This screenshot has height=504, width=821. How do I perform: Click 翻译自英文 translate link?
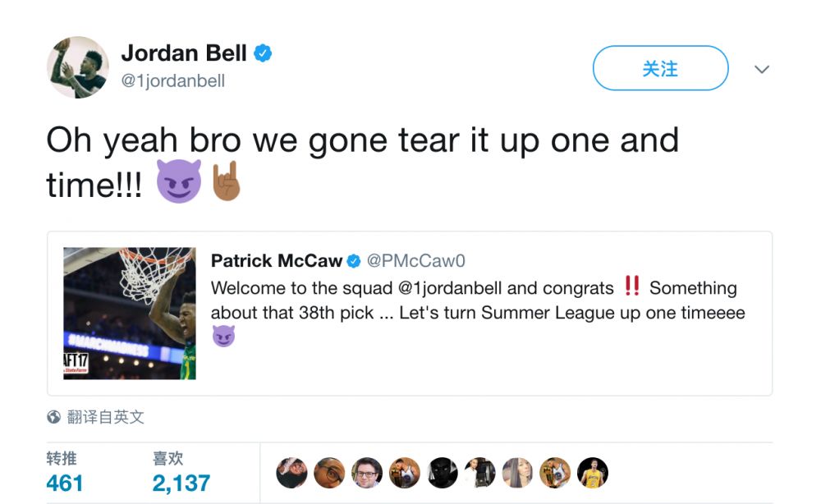coord(105,417)
